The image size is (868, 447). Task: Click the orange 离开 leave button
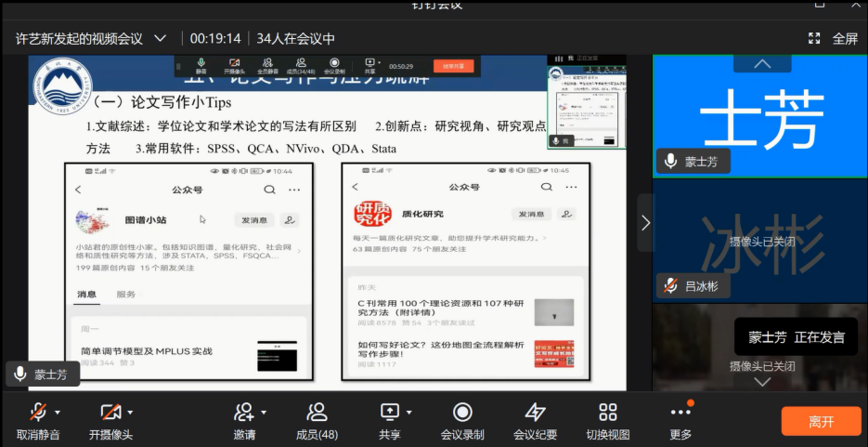(x=821, y=421)
